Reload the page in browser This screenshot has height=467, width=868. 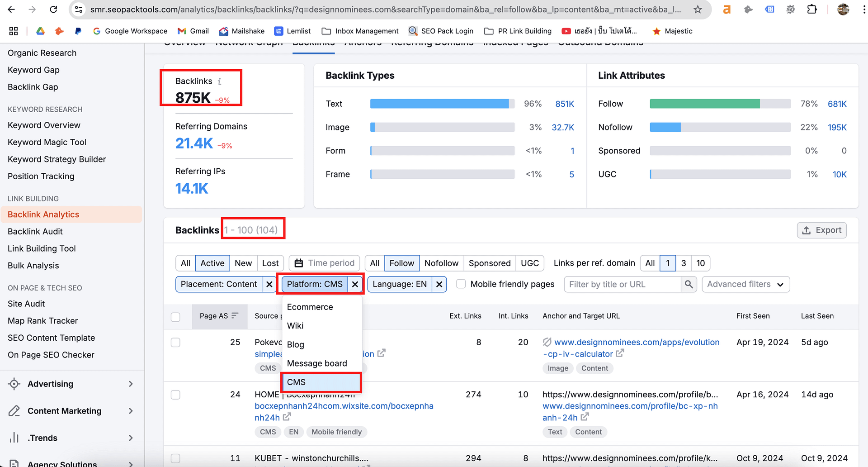click(53, 10)
